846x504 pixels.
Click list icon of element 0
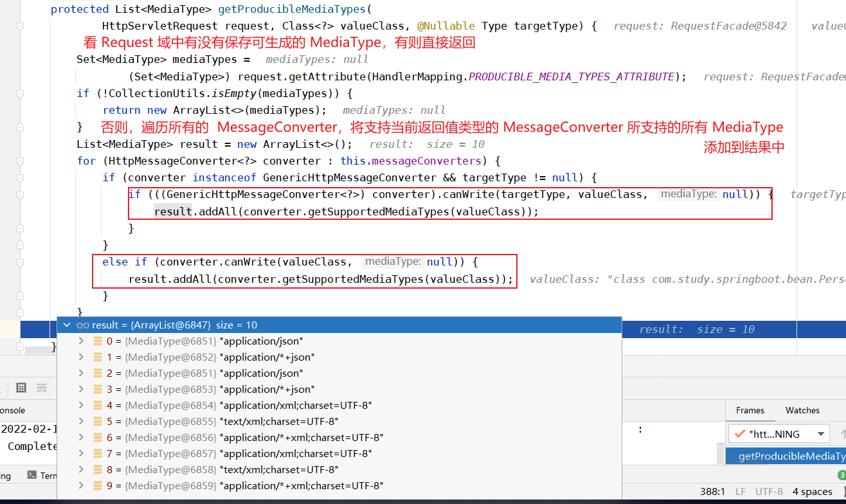(98, 341)
